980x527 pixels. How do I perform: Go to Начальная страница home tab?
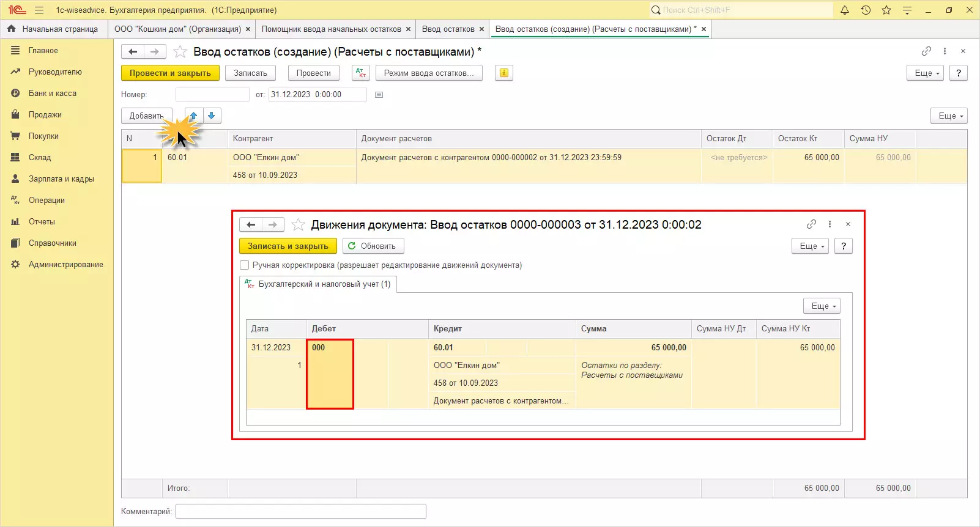(x=53, y=29)
